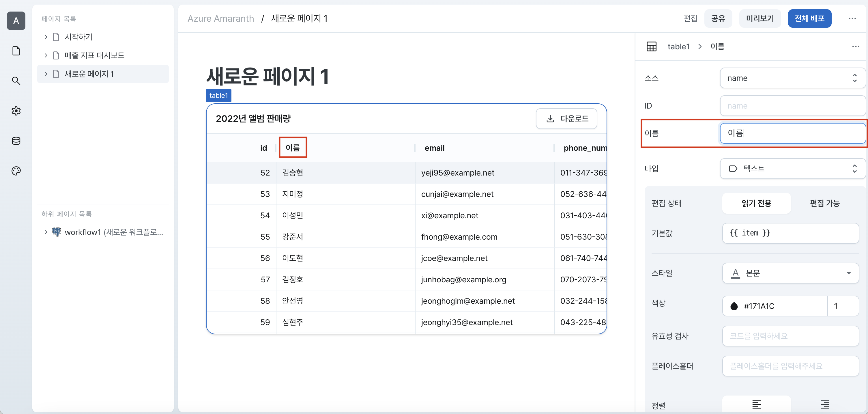This screenshot has width=868, height=414.
Task: Expand the 시작하기 page tree
Action: pyautogui.click(x=46, y=37)
